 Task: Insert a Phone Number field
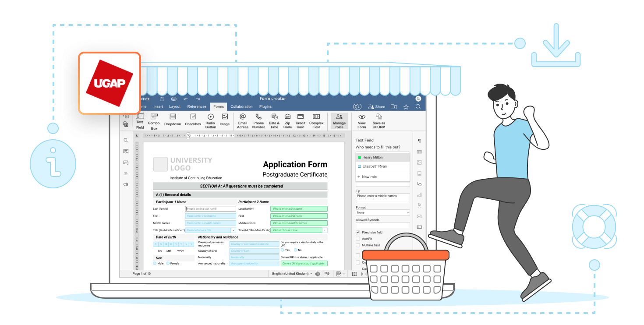[x=258, y=121]
